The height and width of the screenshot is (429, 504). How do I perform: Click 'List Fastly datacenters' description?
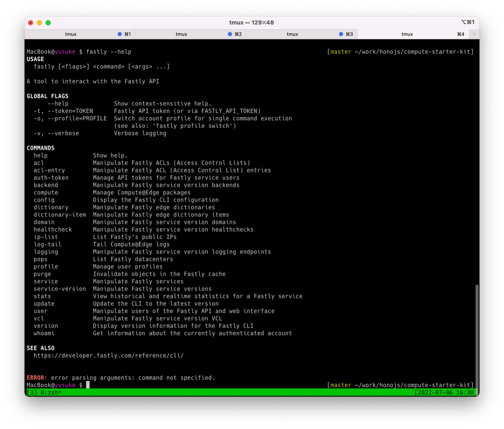tap(133, 259)
